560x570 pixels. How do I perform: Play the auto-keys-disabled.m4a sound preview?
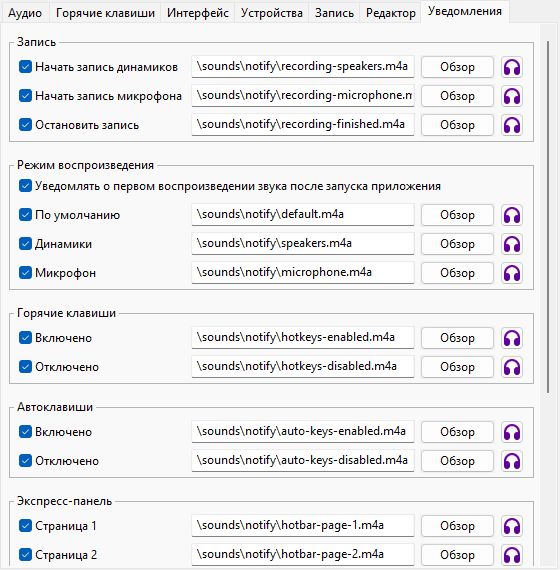pos(512,461)
